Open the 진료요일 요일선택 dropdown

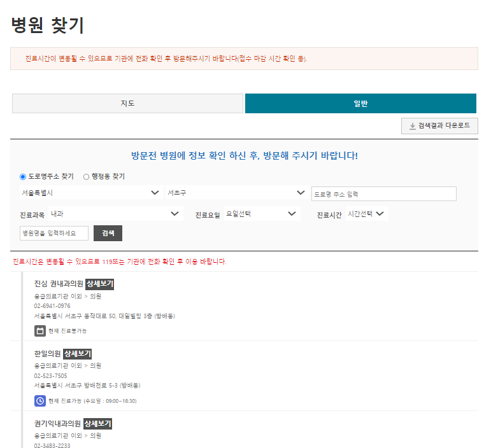262,214
